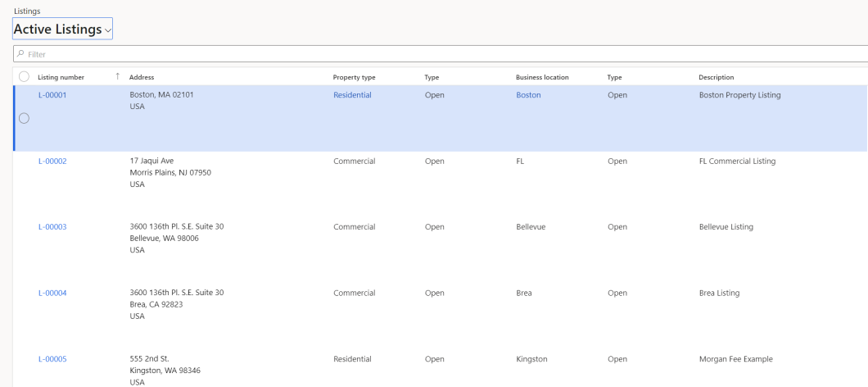Open the Boston business location link
Screen dimensions: 868x387
coord(528,95)
